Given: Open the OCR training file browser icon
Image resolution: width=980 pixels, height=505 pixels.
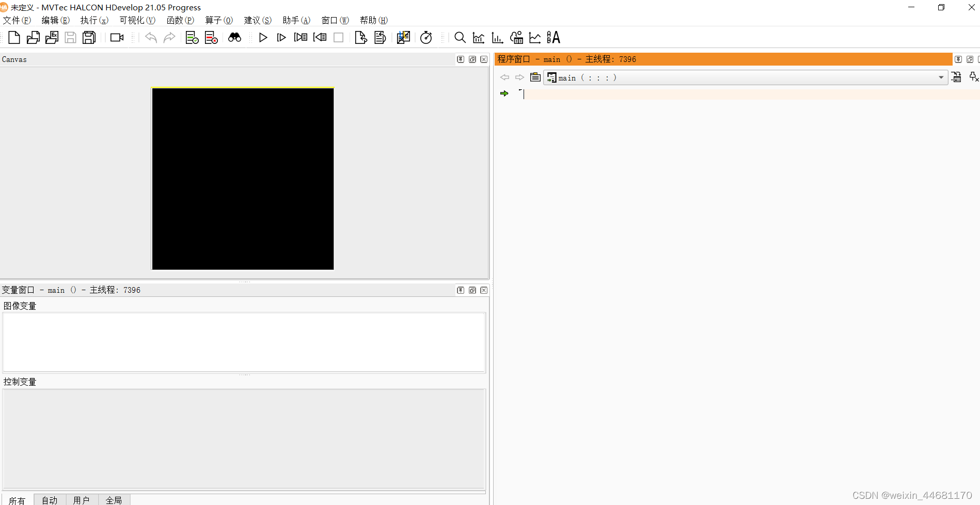Looking at the screenshot, I should (x=554, y=38).
